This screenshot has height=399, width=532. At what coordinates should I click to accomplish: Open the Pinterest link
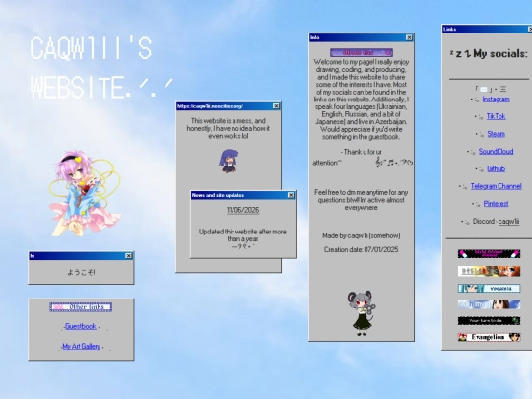[496, 204]
